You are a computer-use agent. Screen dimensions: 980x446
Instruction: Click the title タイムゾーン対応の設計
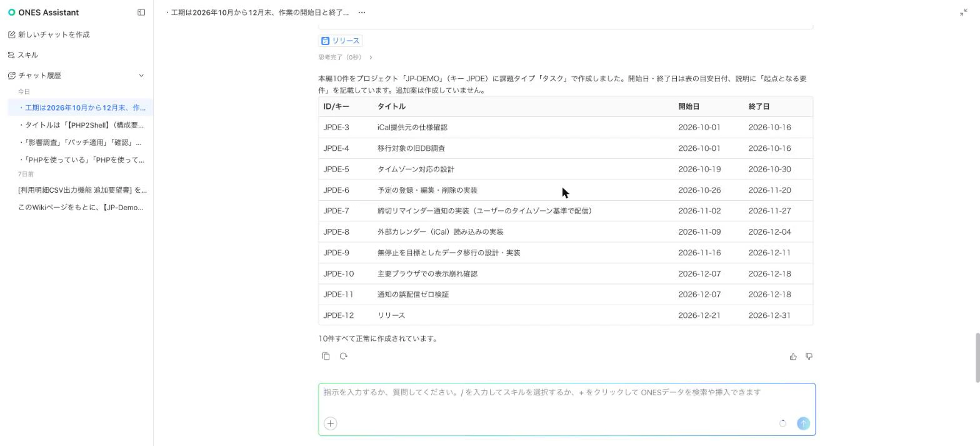(x=416, y=170)
